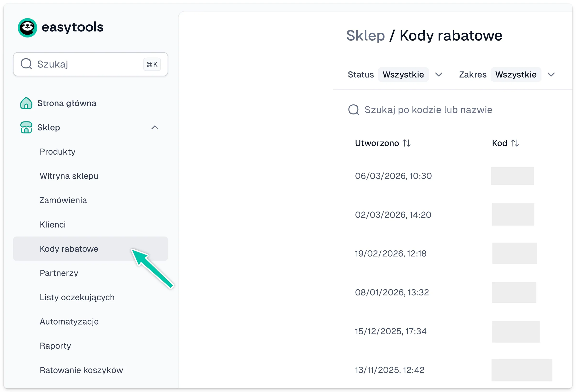This screenshot has height=392, width=576.
Task: Sort by Utworzono using its arrows icon
Action: (407, 143)
